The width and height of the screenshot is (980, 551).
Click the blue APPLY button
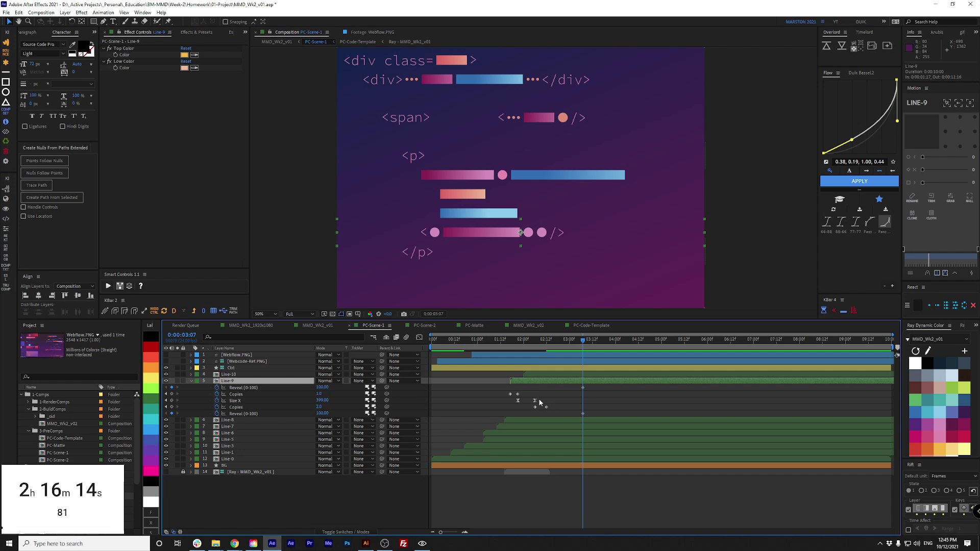[x=859, y=181]
